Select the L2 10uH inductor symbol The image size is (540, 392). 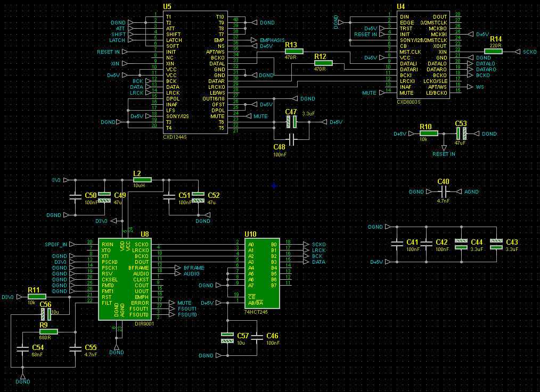pos(142,180)
